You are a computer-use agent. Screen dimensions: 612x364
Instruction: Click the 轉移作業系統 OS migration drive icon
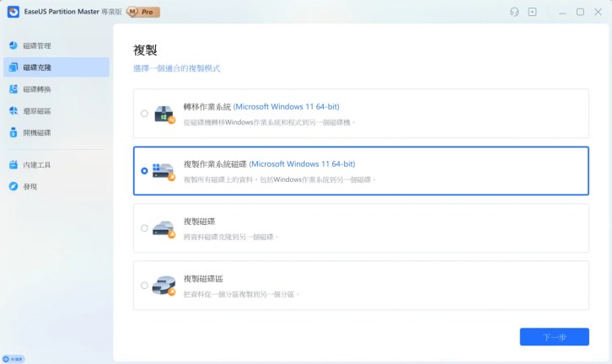164,114
